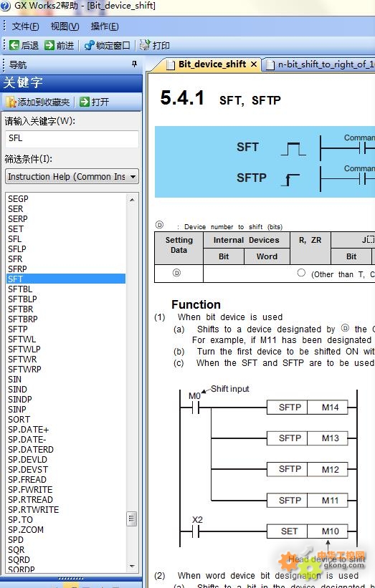Select SFTBL in keyword list
The height and width of the screenshot is (588, 375).
(x=20, y=289)
